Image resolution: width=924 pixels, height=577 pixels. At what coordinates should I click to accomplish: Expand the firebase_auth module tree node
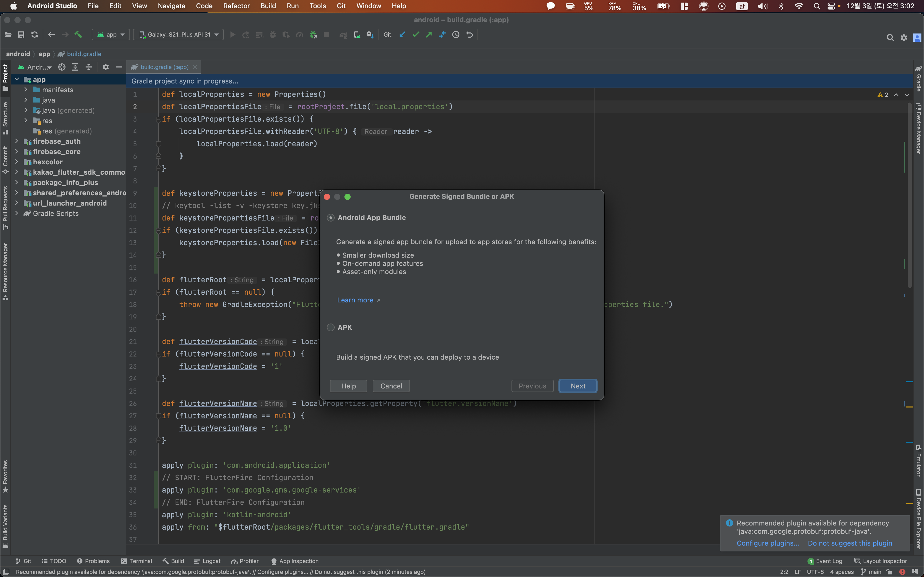pos(16,141)
